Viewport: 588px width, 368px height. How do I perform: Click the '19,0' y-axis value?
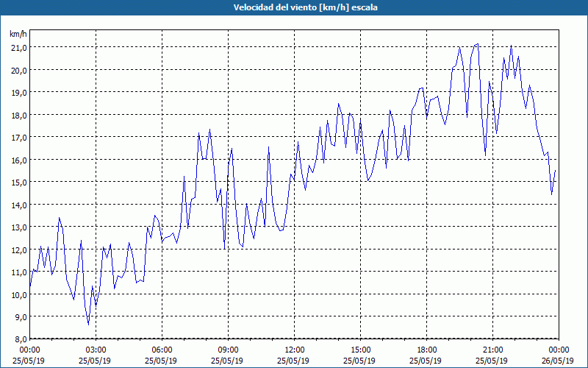pyautogui.click(x=20, y=93)
